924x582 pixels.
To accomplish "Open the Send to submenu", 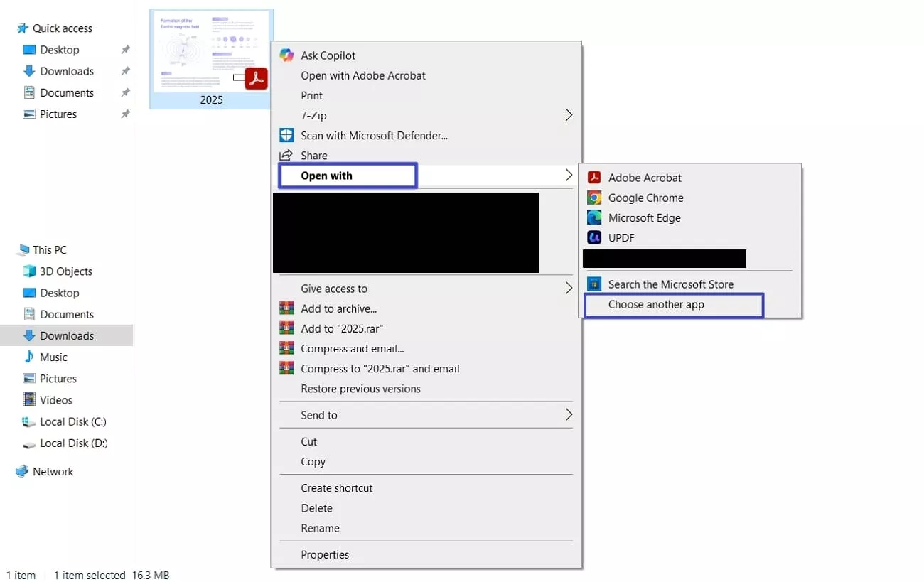I will (x=318, y=415).
